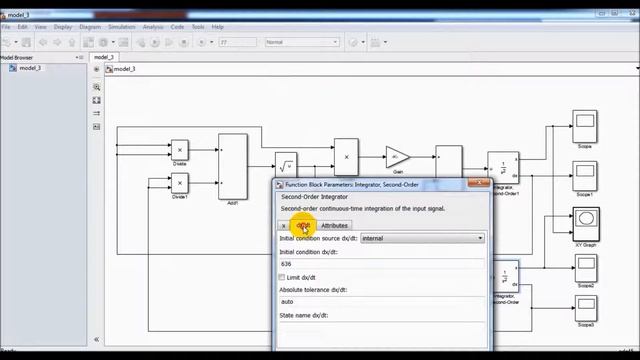Select the Scope2 block

[x=586, y=268]
